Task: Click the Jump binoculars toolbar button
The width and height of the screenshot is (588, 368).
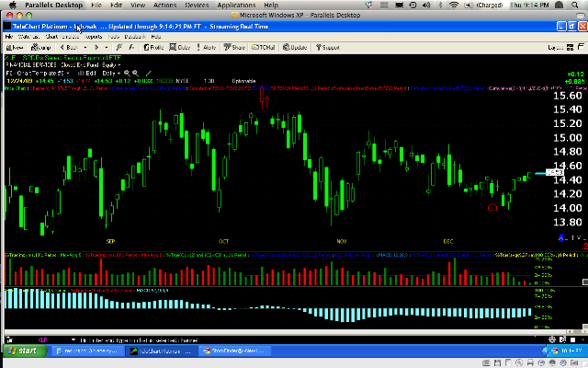Action: (40, 47)
